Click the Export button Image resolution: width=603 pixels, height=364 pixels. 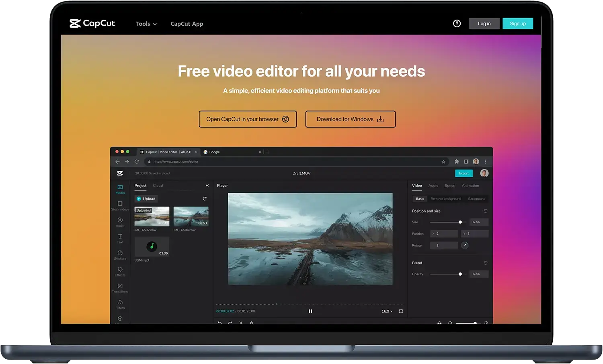(x=464, y=173)
